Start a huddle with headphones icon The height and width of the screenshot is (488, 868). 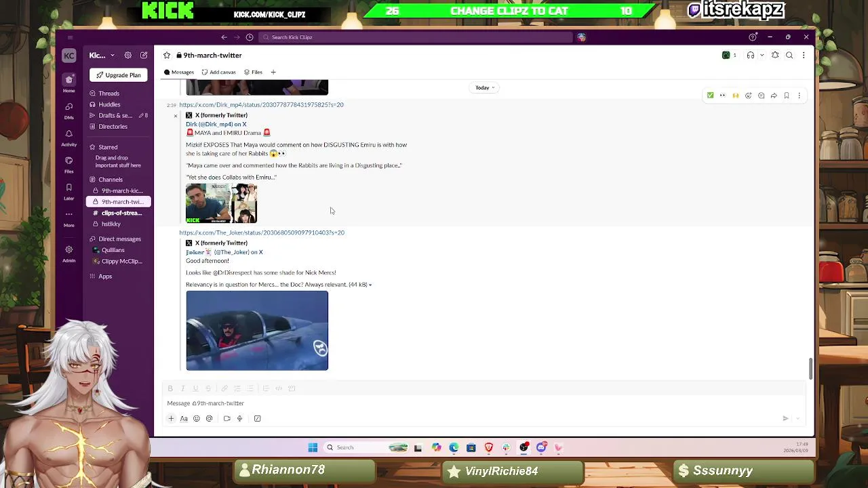[x=750, y=56]
